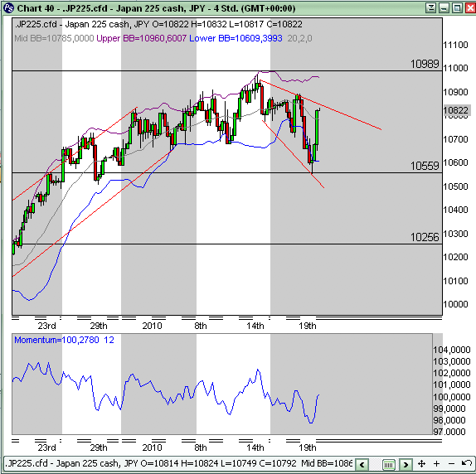
Task: Click the chart horizontal scrollbar thumb
Action: coord(389,464)
